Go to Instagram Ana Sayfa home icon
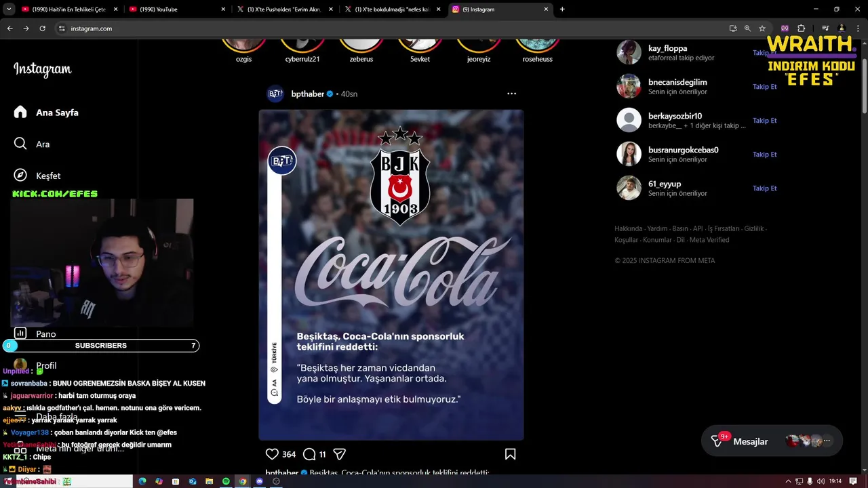The width and height of the screenshot is (868, 488). 20,113
